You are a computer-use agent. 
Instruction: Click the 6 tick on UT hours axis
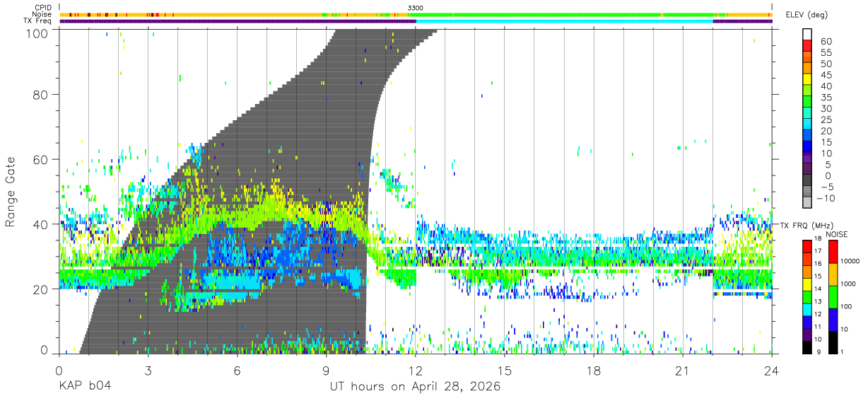[237, 371]
